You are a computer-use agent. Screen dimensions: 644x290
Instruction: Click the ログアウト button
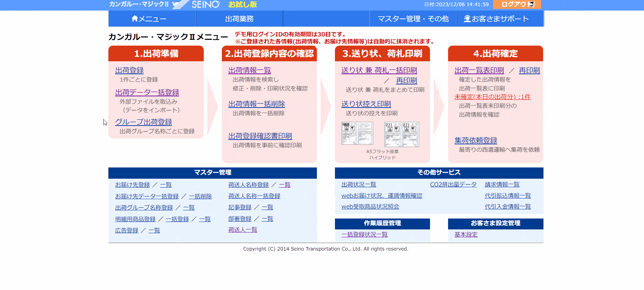[x=517, y=4]
